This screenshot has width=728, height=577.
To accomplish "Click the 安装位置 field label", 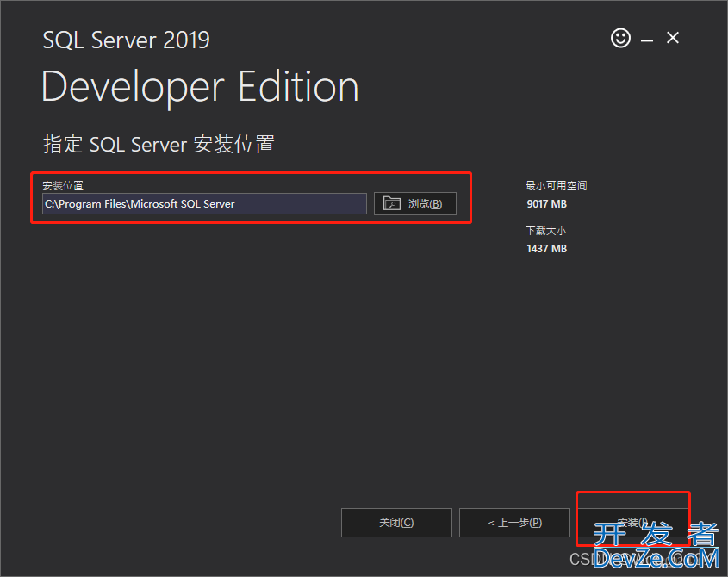I will pyautogui.click(x=63, y=186).
